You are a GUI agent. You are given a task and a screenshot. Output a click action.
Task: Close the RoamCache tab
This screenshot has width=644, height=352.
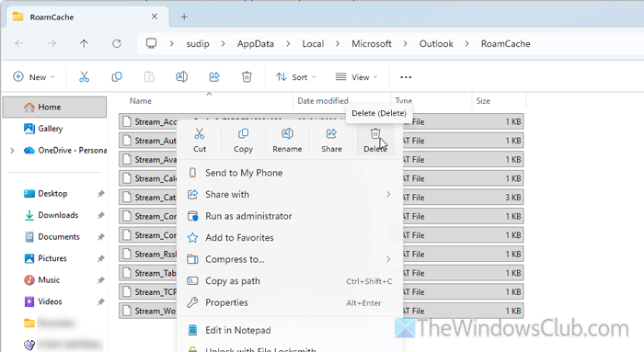click(x=154, y=17)
